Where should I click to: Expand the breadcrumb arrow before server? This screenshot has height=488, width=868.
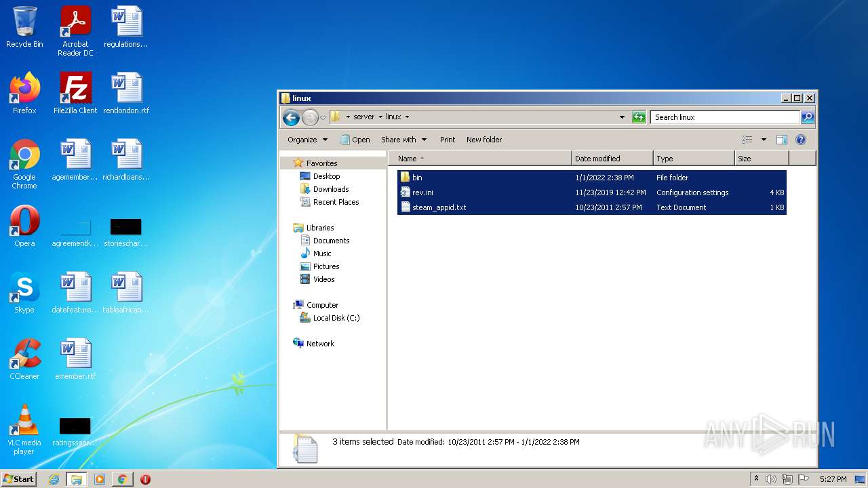348,117
